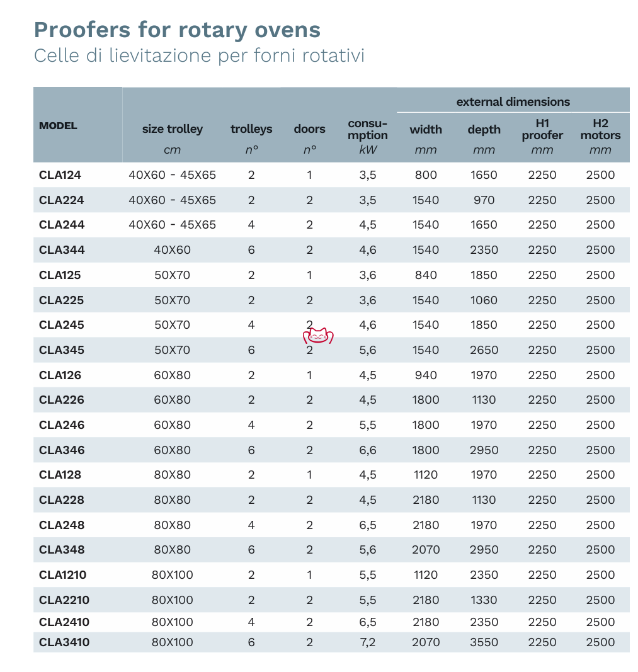Viewport: 638px width, 672px height.
Task: Click the 'width' column header
Action: tap(426, 129)
